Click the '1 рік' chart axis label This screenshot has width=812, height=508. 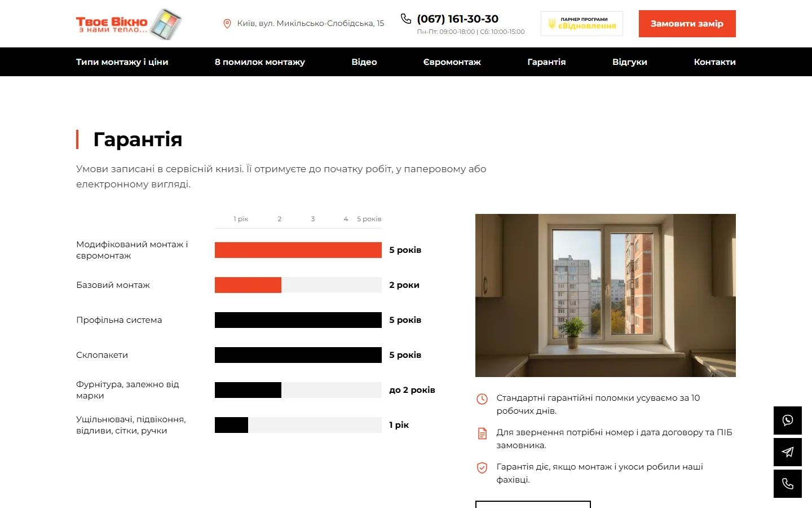tap(241, 219)
